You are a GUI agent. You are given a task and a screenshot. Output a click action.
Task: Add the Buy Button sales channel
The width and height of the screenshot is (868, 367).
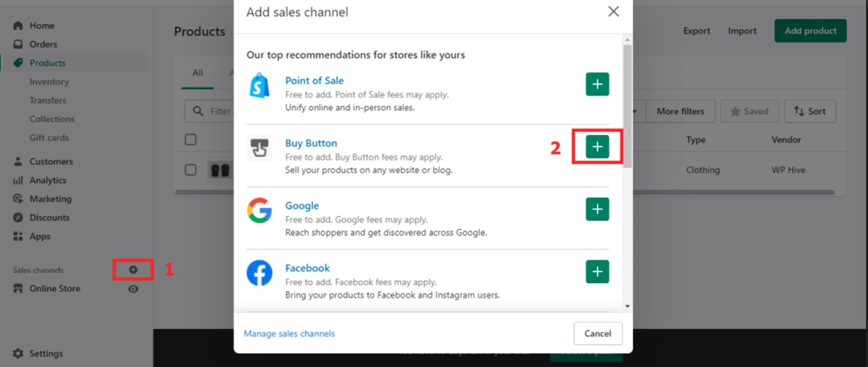597,147
